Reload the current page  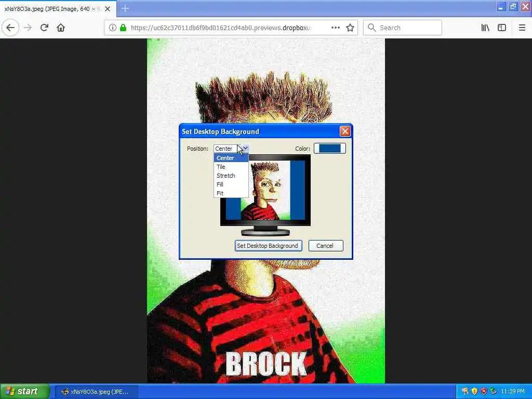[x=44, y=28]
